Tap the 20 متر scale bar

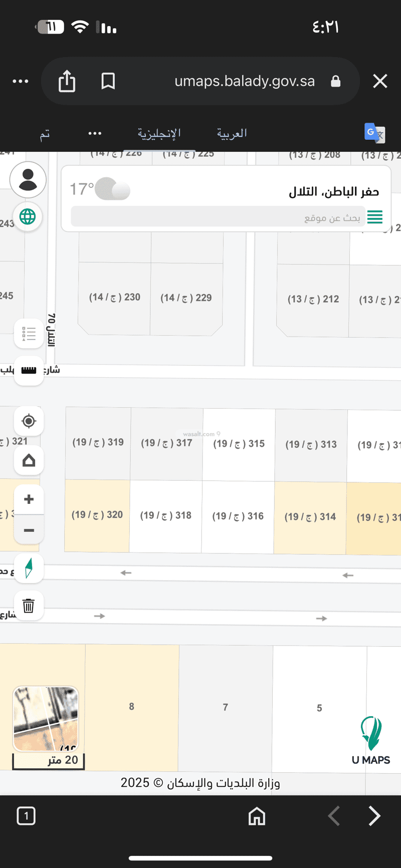pyautogui.click(x=49, y=761)
